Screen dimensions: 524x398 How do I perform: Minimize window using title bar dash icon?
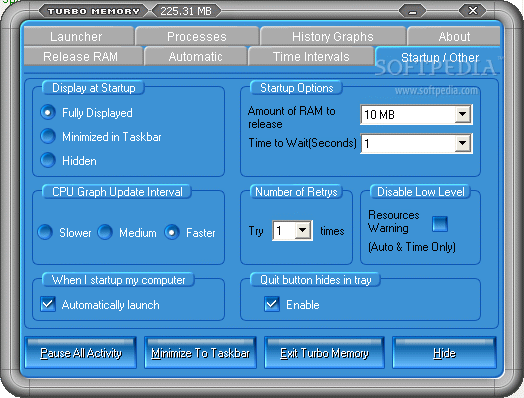click(x=412, y=11)
